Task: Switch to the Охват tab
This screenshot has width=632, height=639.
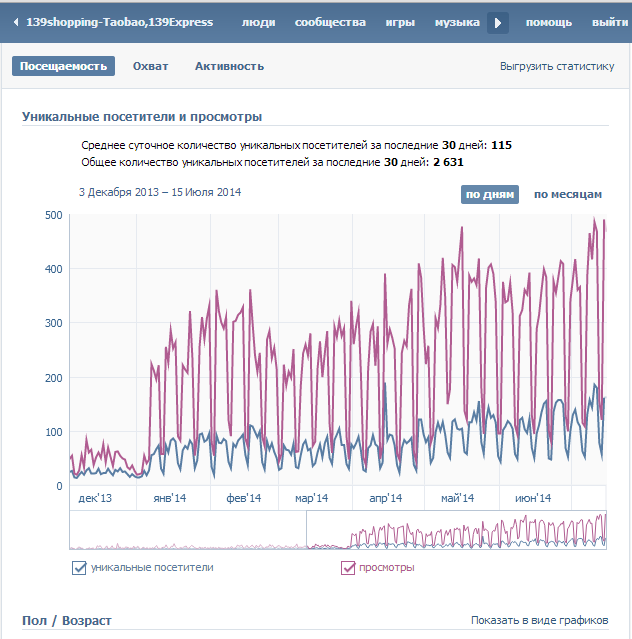Action: [151, 66]
